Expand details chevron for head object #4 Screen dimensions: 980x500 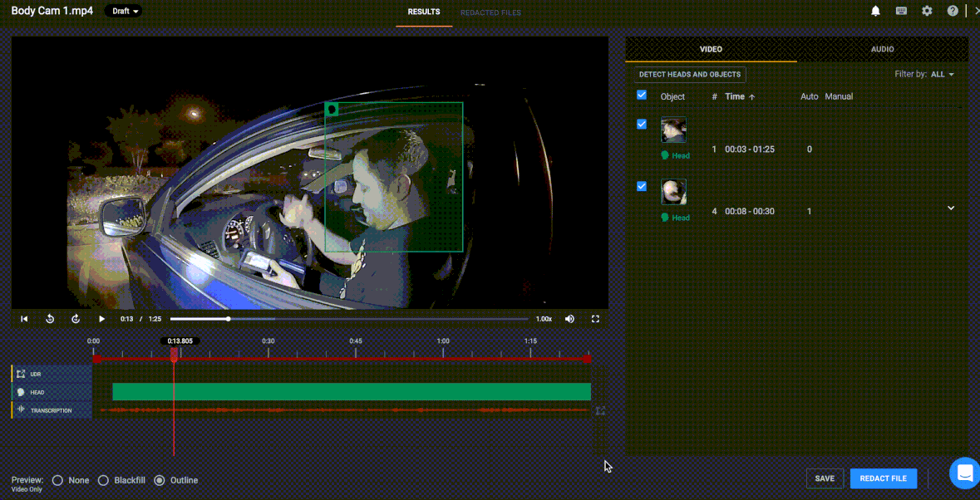[950, 208]
